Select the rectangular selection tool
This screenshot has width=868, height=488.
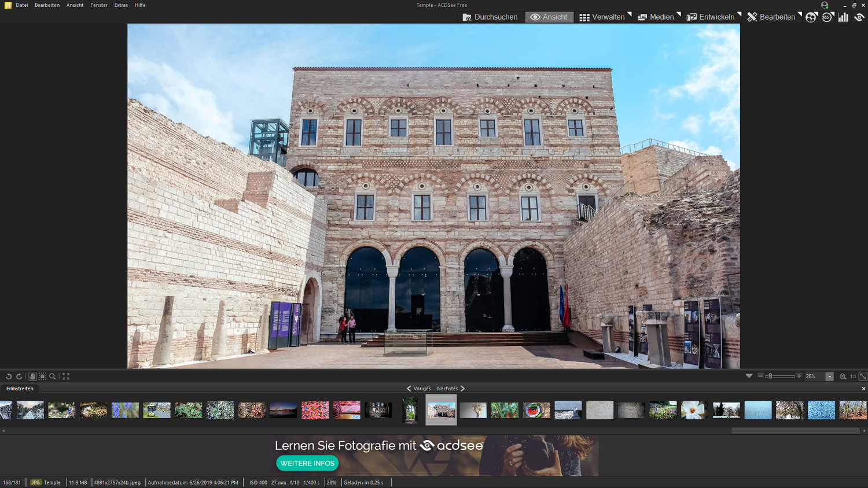click(x=42, y=376)
